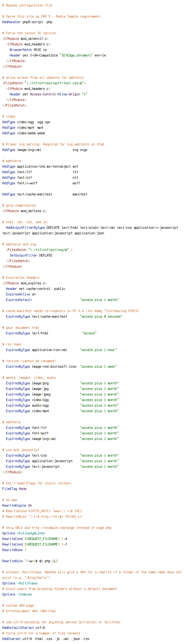Click the 'Access-Control-Allow-Origin' header text
The width and height of the screenshot is (185, 644).
(55, 94)
